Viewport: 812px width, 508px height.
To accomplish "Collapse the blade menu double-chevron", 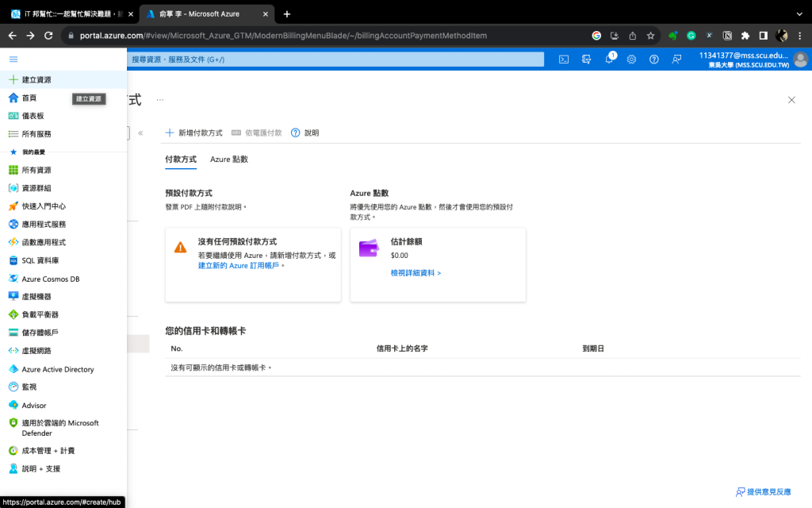I will click(x=140, y=133).
